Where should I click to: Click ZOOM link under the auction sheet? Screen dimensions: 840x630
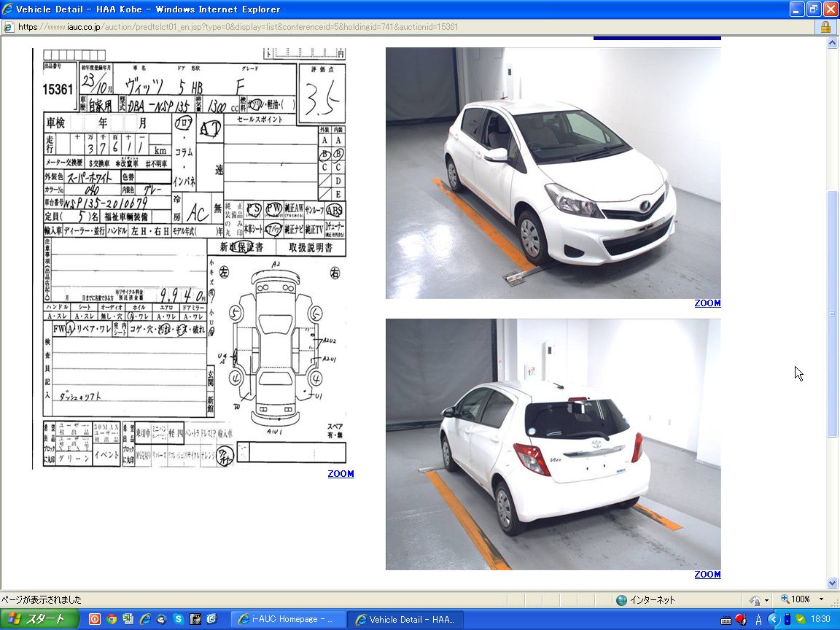341,474
